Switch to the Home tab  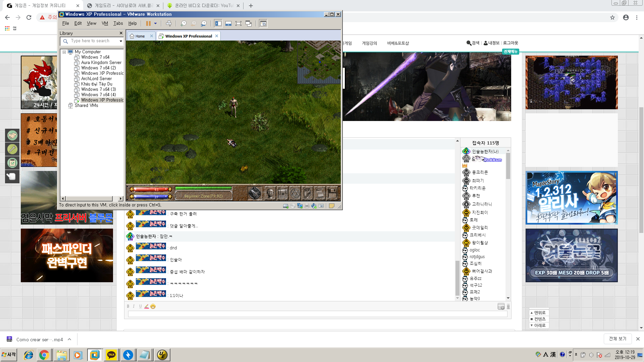tap(140, 36)
